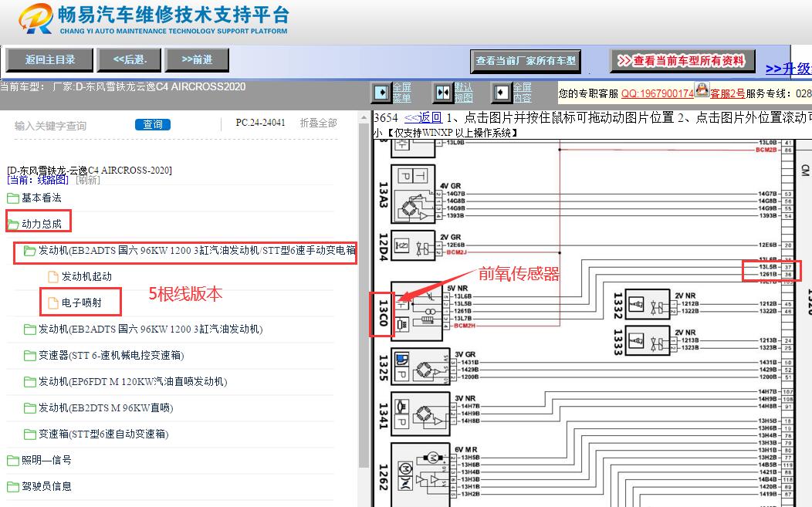812x507 pixels.
Task: Click folder icon beside 发动机(EP6FDT M 120KW
Action: coord(29,382)
